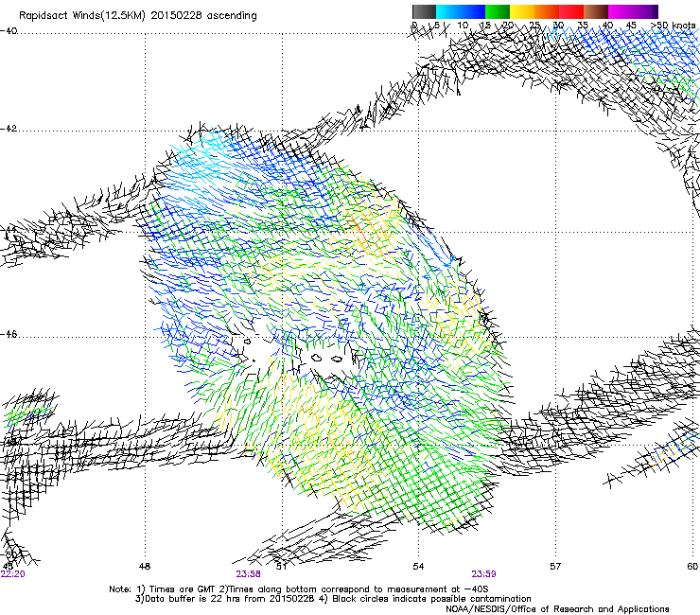The image size is (700, 615).
Task: Click the cyan 5-10 knots legend swatch
Action: tap(448, 11)
